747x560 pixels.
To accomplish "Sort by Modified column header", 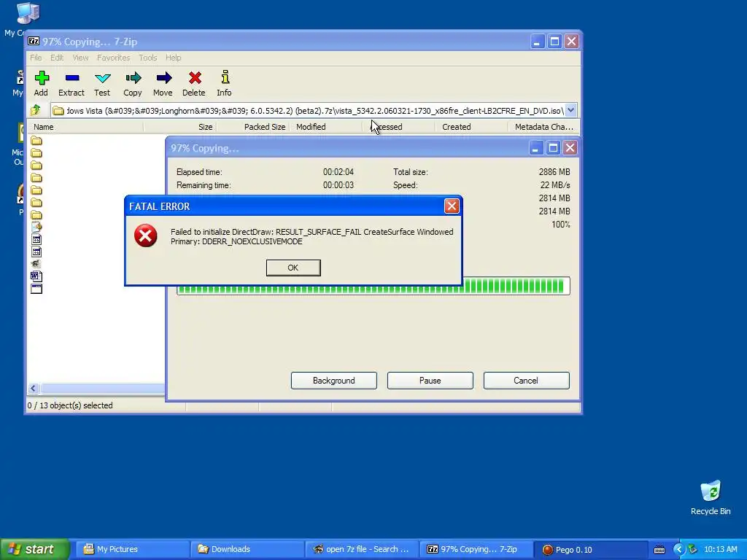I will point(326,127).
